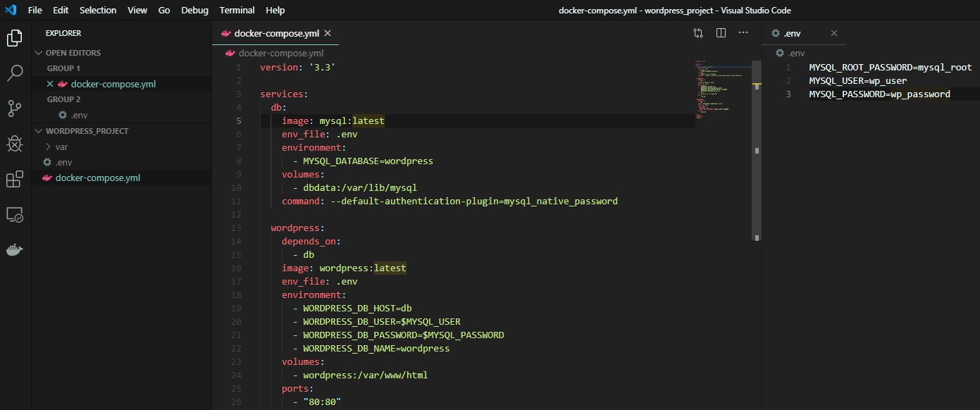The image size is (980, 410).
Task: Click the services: line in the editor
Action: point(285,94)
